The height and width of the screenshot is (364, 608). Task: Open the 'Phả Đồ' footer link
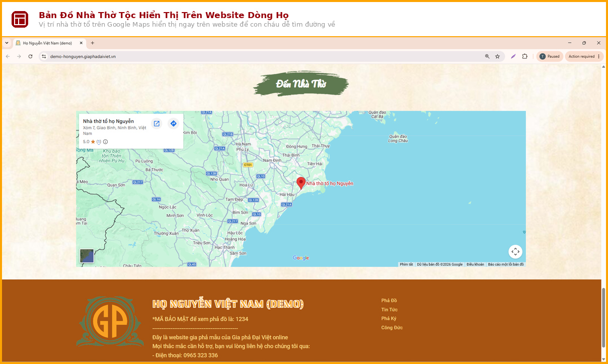point(389,301)
